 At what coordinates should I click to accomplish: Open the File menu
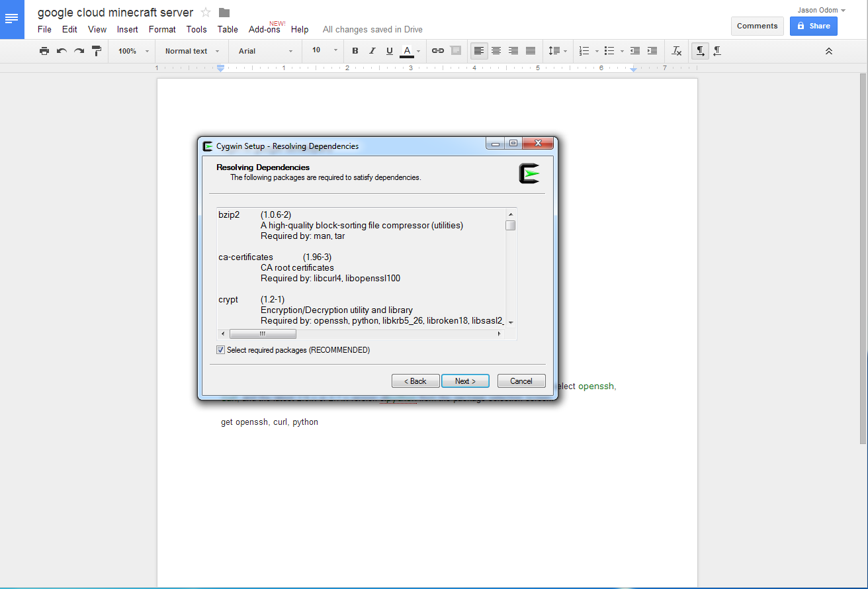(x=44, y=29)
